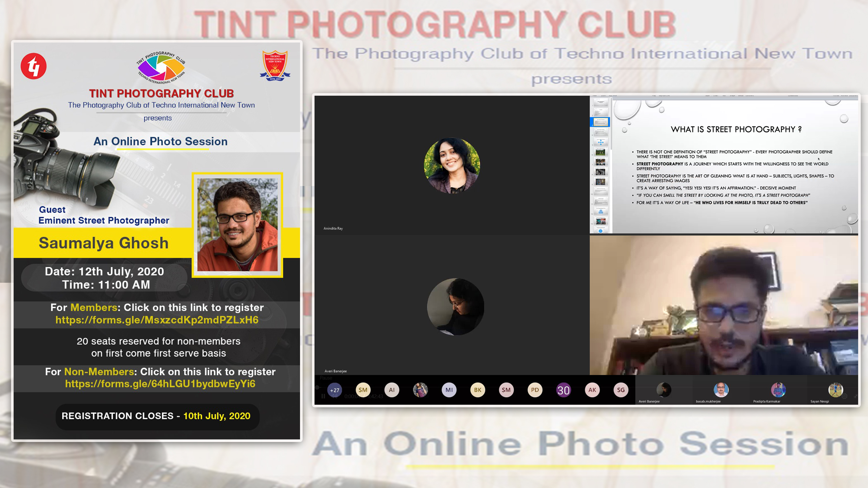The height and width of the screenshot is (488, 868).
Task: Select slide 7 thumbnail in slide navigator
Action: point(601,162)
